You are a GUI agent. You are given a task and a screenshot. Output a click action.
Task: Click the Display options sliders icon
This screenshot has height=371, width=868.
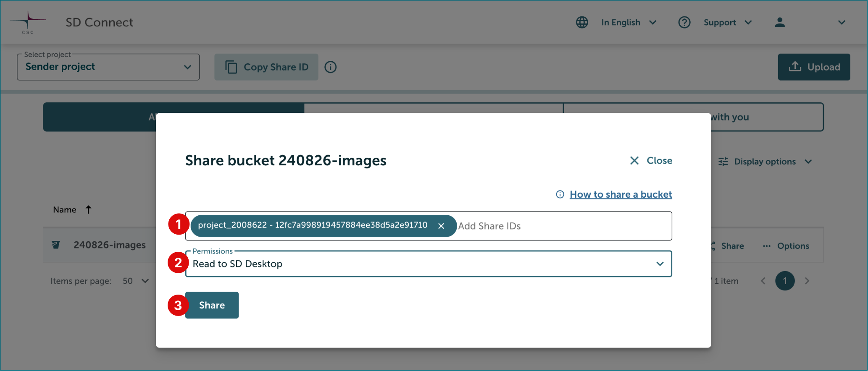[723, 162]
